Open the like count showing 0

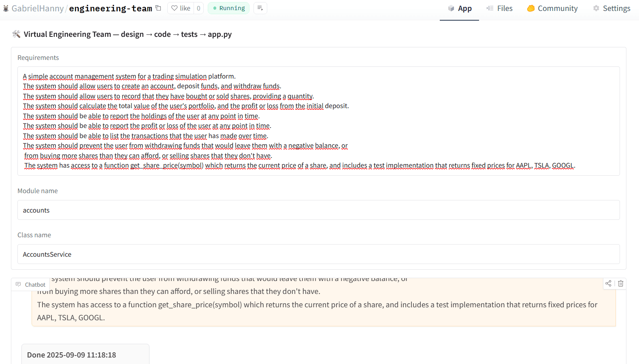198,8
